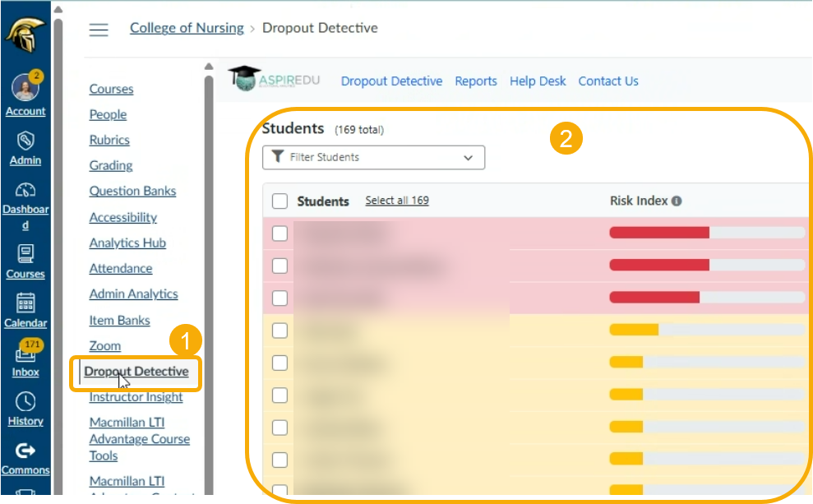This screenshot has width=813, height=504.
Task: Click the Spartan helmet school logo
Action: [x=25, y=35]
